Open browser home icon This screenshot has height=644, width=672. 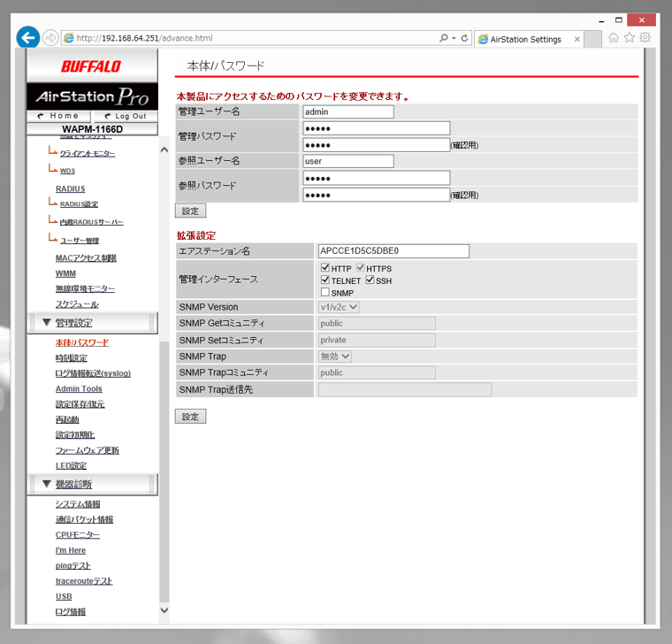[x=614, y=38]
